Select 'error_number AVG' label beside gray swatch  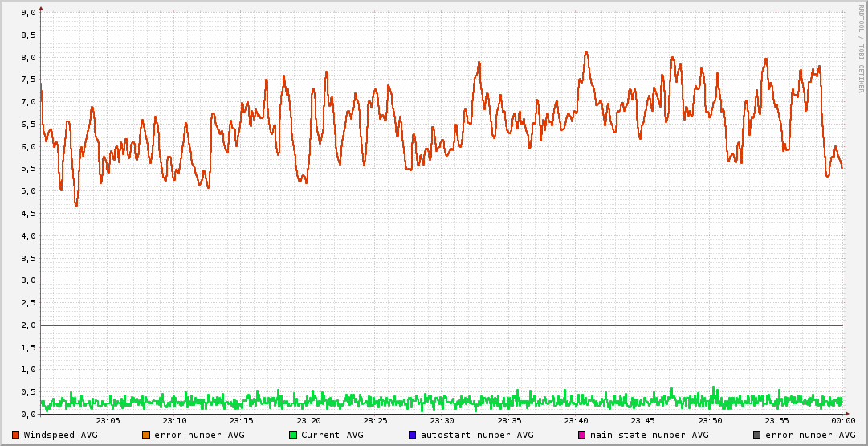click(x=810, y=435)
